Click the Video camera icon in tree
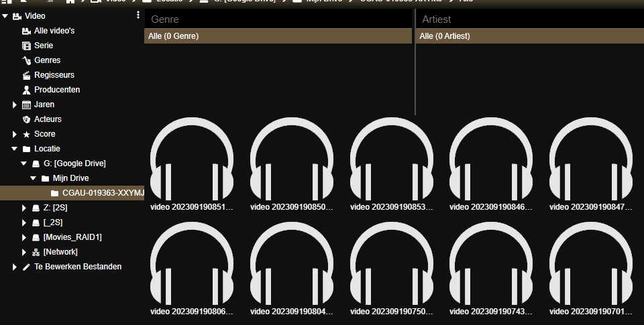644x325 pixels. [17, 16]
